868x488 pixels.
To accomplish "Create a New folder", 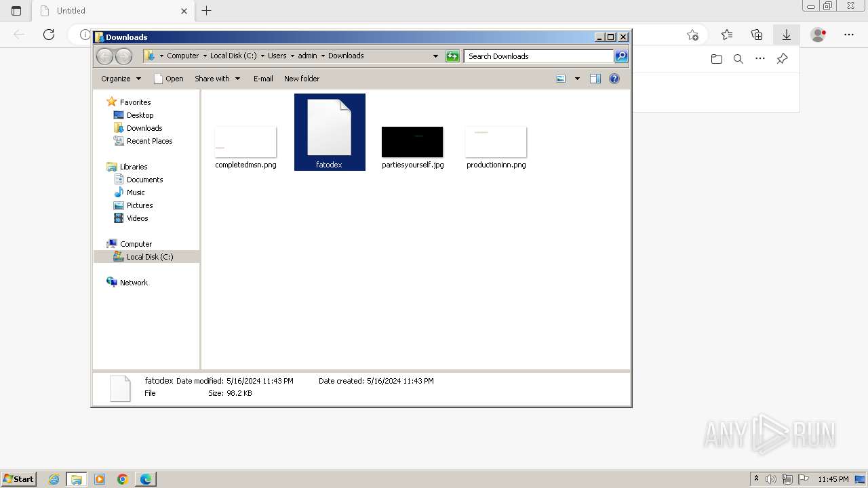I will click(x=302, y=79).
